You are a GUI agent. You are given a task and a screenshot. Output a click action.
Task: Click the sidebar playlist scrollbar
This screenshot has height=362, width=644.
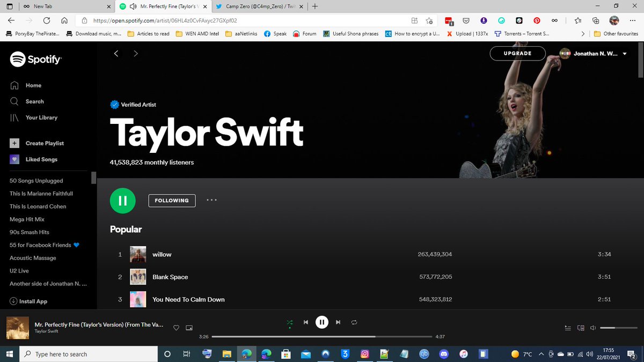click(93, 178)
